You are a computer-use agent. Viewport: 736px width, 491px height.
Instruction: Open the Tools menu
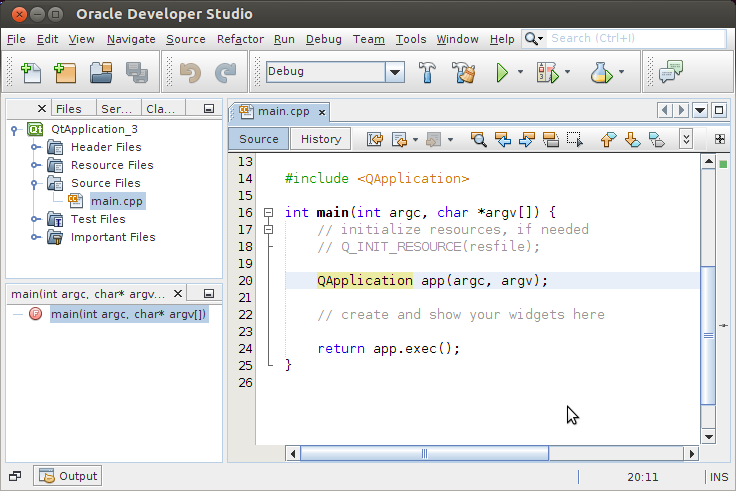click(411, 39)
